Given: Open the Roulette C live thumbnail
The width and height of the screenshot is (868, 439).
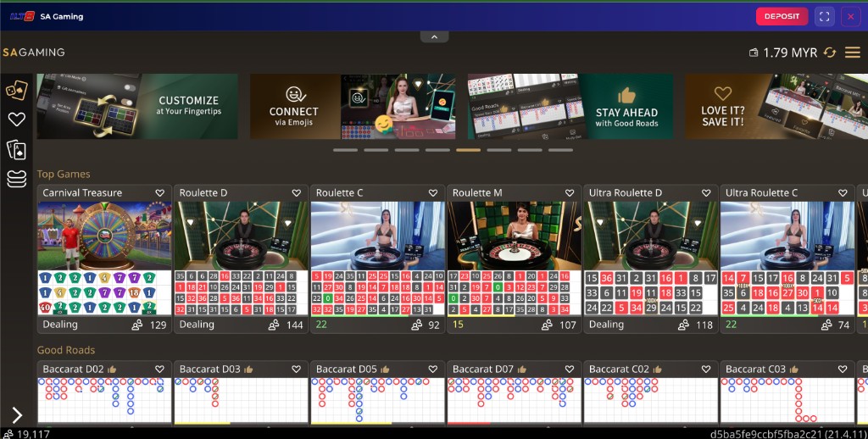Looking at the screenshot, I should click(377, 236).
